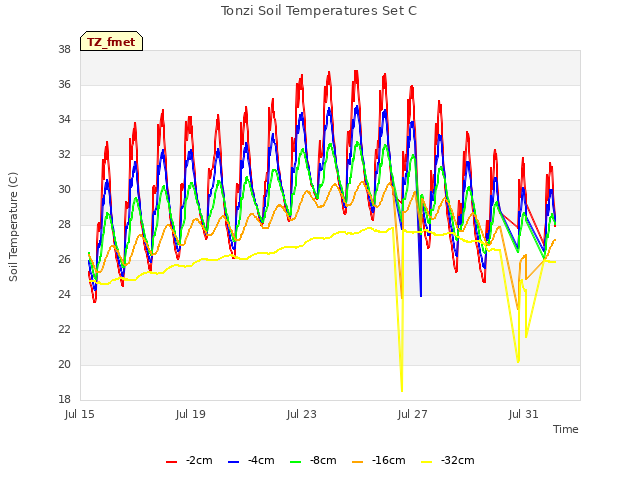Click the orange -16cm legend color marker

pyautogui.click(x=358, y=462)
